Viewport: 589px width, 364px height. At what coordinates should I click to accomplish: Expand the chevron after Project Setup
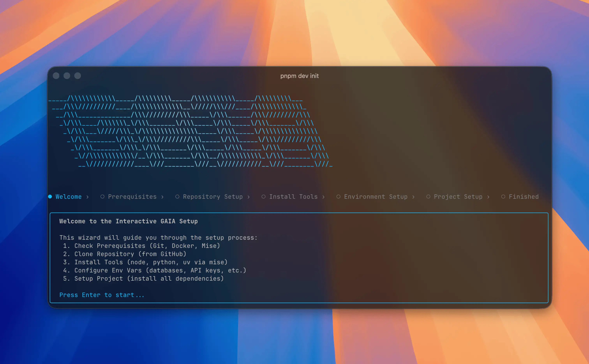click(x=489, y=197)
